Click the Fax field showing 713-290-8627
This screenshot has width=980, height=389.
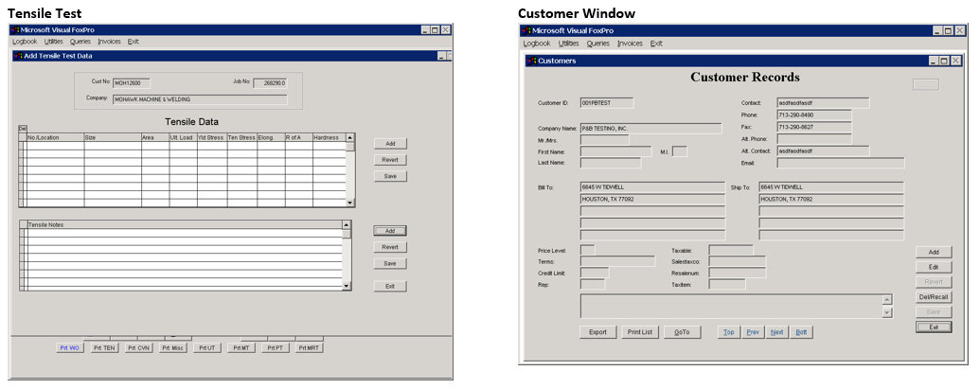(x=814, y=127)
